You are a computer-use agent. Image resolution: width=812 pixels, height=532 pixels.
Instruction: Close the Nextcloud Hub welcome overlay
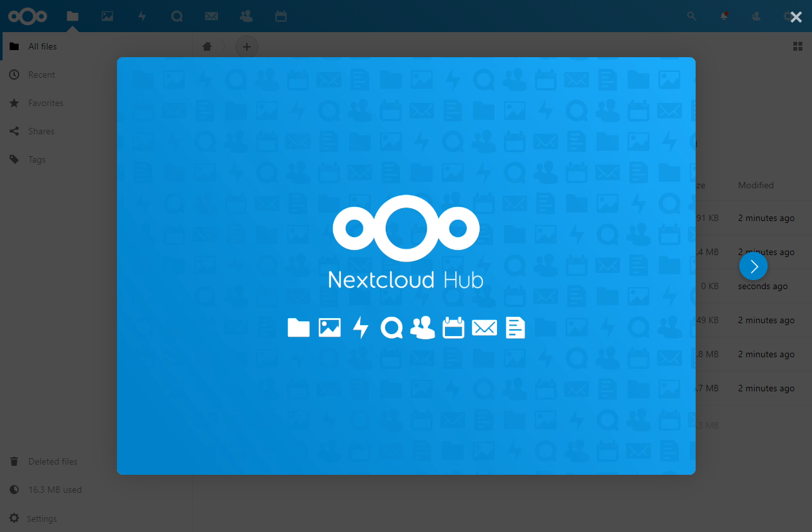[x=796, y=17]
